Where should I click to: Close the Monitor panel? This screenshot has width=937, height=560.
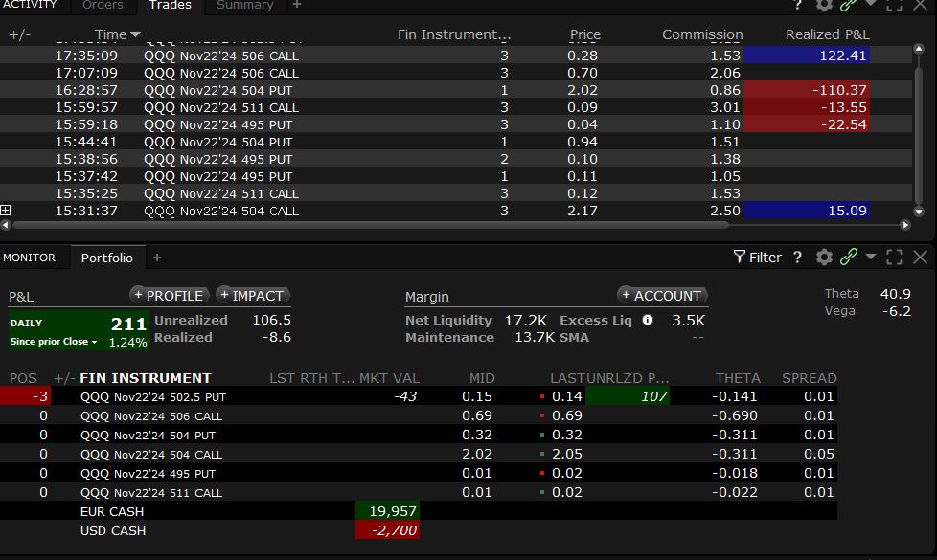click(921, 258)
